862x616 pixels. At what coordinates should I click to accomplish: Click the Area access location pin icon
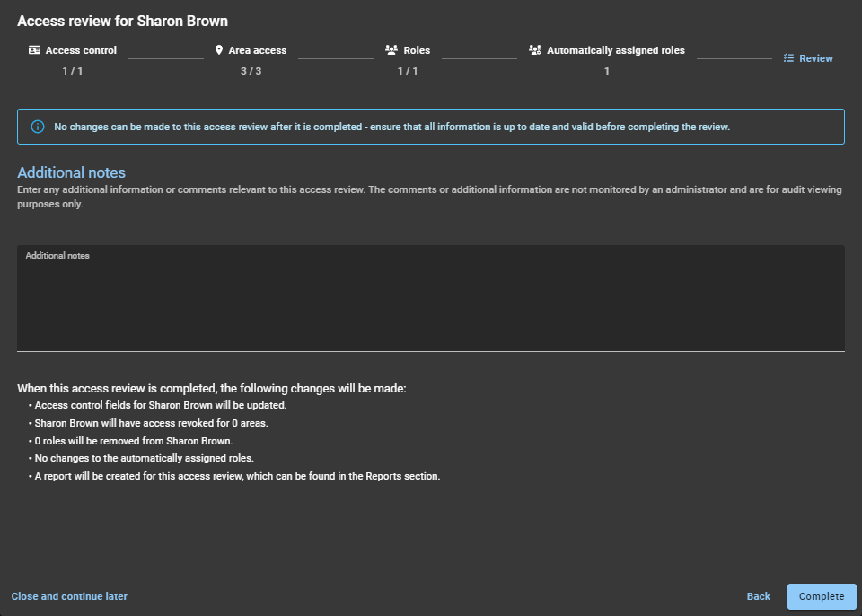point(217,50)
